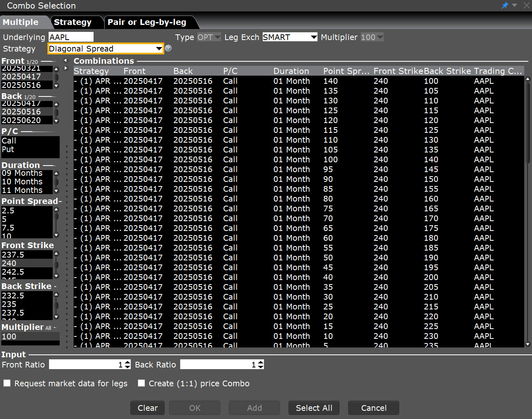Click the down scroll arrow on Front expiry list
Screen dimensions: 532x419
pos(56,87)
